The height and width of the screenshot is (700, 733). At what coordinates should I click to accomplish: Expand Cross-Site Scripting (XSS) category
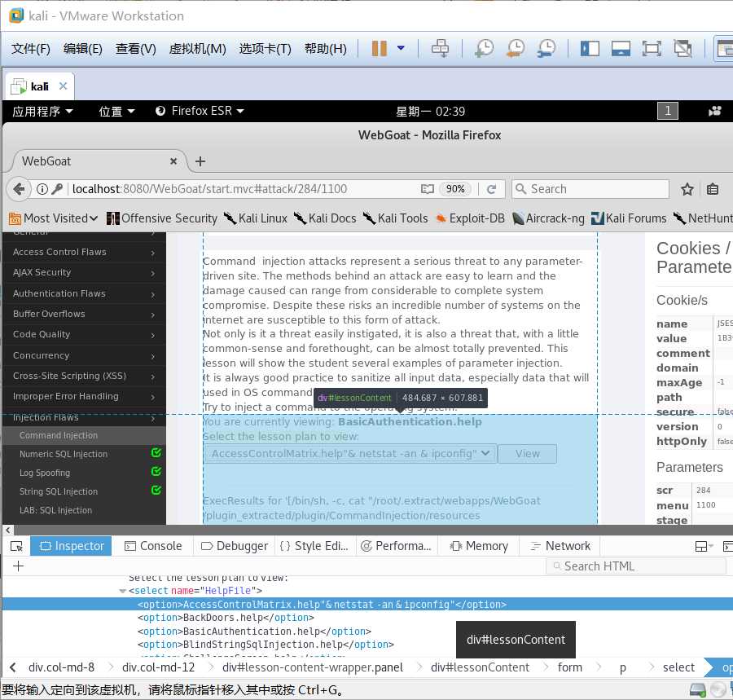pos(84,376)
